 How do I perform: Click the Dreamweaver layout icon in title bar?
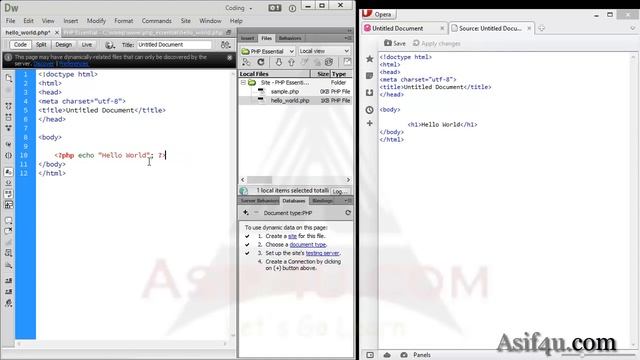pos(275,8)
